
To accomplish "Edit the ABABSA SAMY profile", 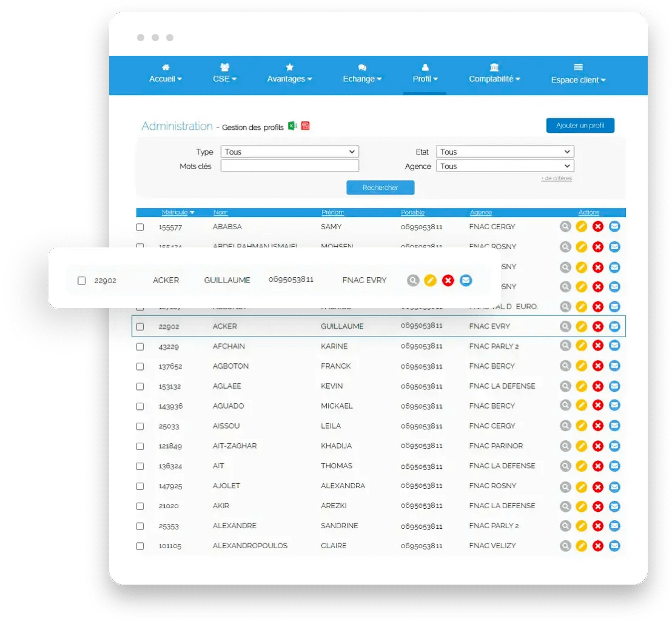I will click(582, 226).
